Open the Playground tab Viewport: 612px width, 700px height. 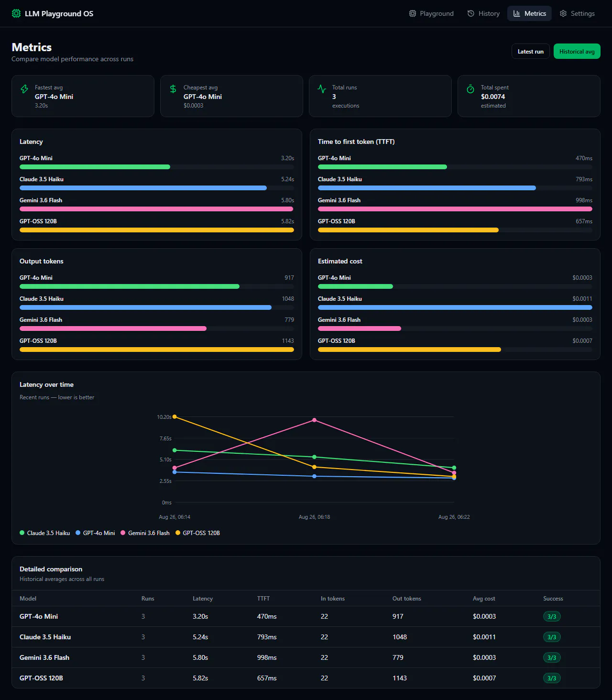tap(431, 13)
